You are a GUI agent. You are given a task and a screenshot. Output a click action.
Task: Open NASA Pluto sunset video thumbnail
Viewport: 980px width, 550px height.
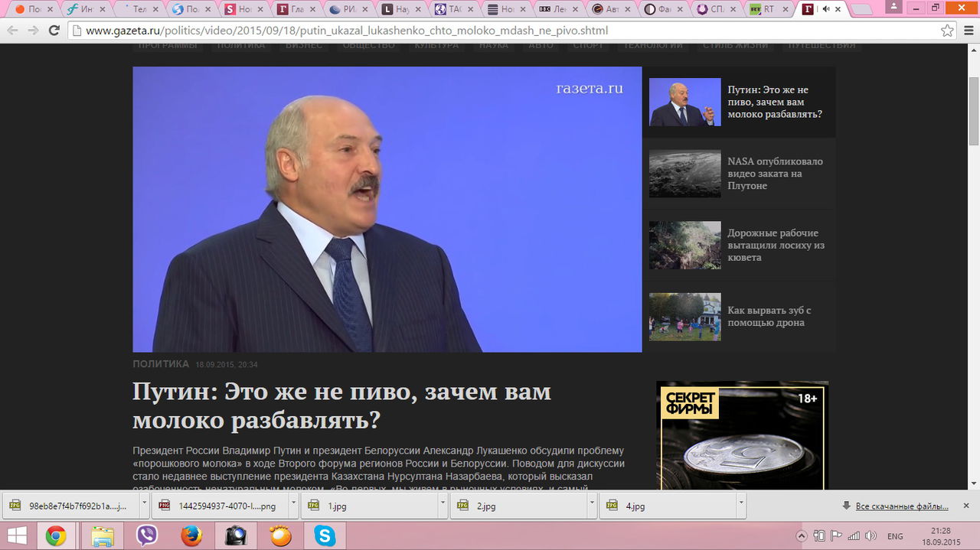click(x=685, y=174)
